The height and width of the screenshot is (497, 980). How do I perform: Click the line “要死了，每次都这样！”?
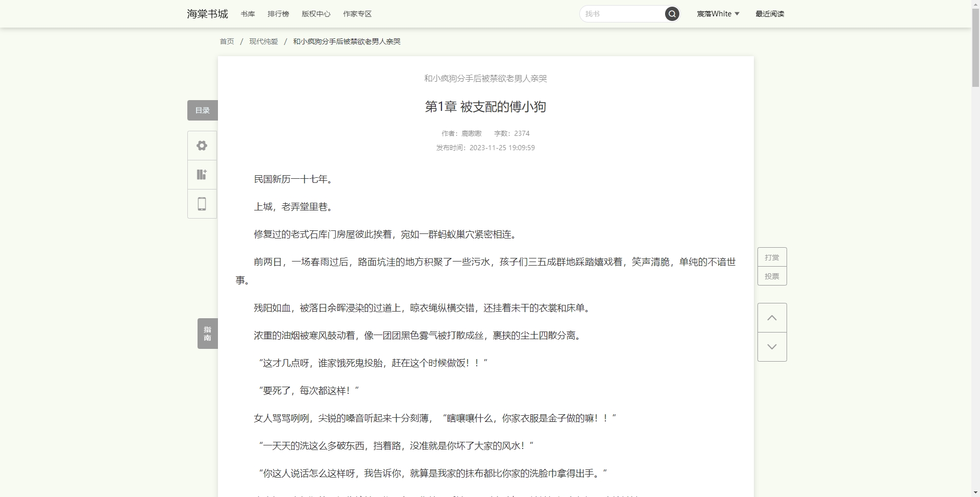click(309, 391)
